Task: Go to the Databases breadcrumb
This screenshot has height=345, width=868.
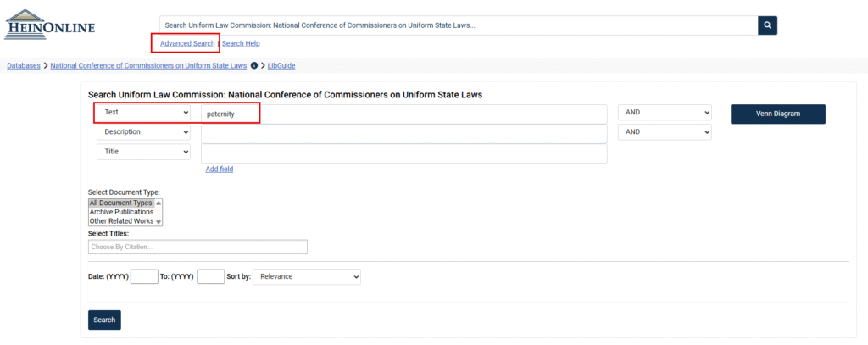Action: pyautogui.click(x=23, y=65)
